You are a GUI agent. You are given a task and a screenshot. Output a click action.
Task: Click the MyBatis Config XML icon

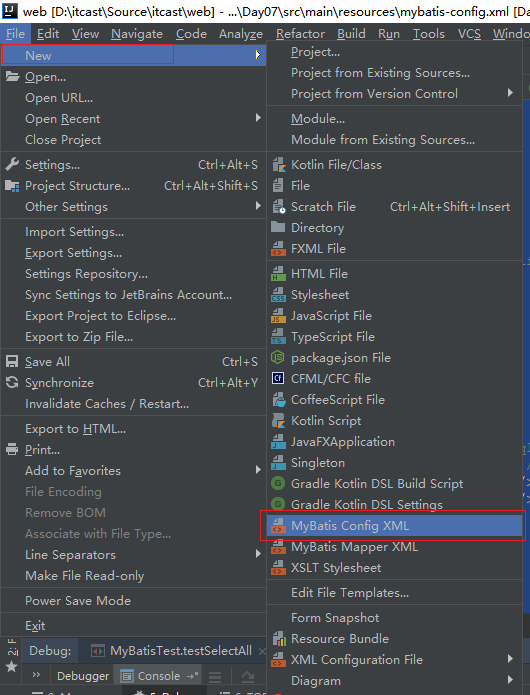278,526
